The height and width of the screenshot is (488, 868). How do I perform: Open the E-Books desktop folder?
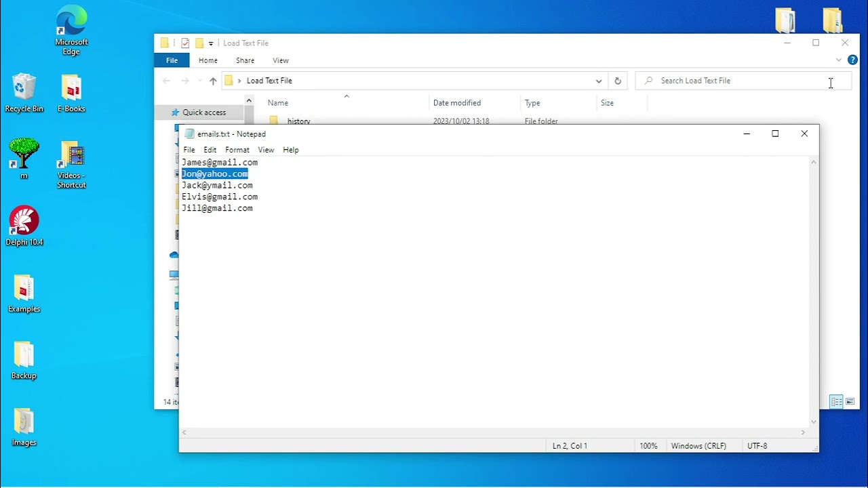[x=71, y=94]
